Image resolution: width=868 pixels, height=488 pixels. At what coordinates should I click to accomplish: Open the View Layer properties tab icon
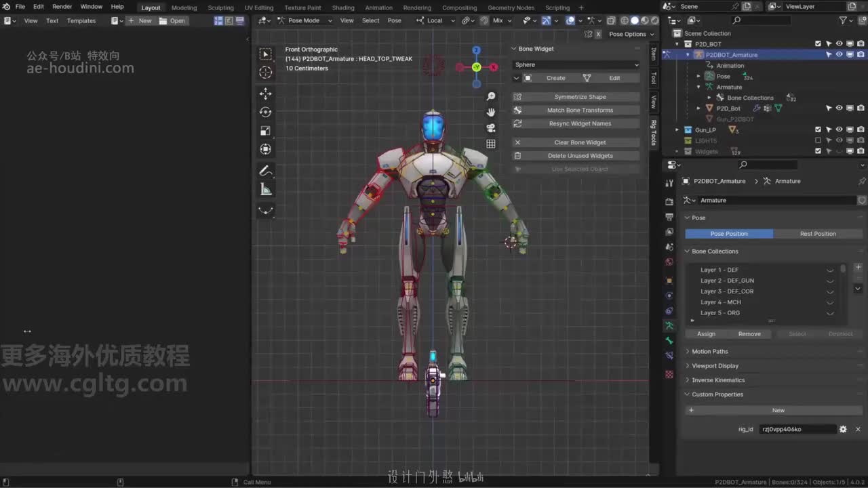pyautogui.click(x=669, y=232)
